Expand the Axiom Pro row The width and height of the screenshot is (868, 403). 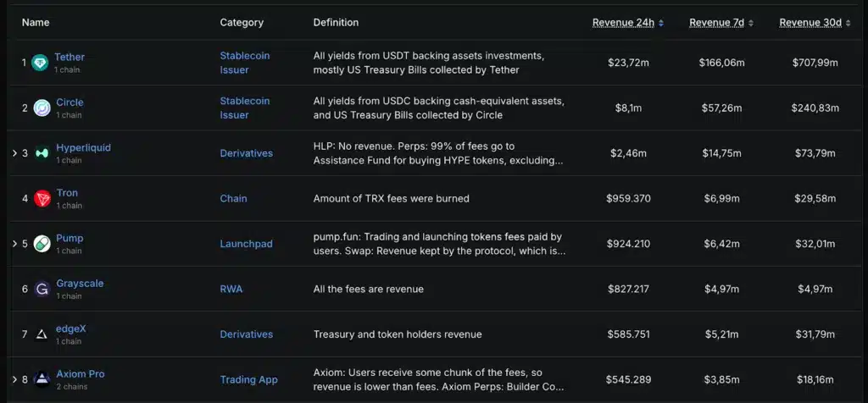pos(14,379)
